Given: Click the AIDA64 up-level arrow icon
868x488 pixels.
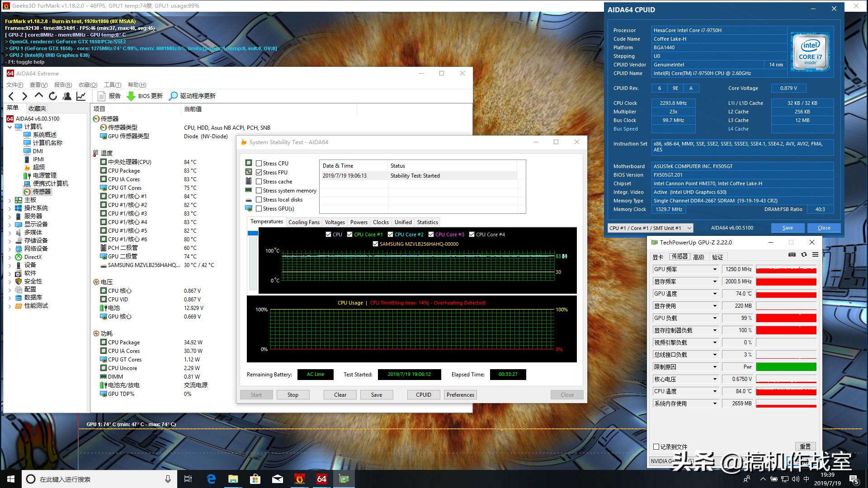Looking at the screenshot, I should click(39, 96).
